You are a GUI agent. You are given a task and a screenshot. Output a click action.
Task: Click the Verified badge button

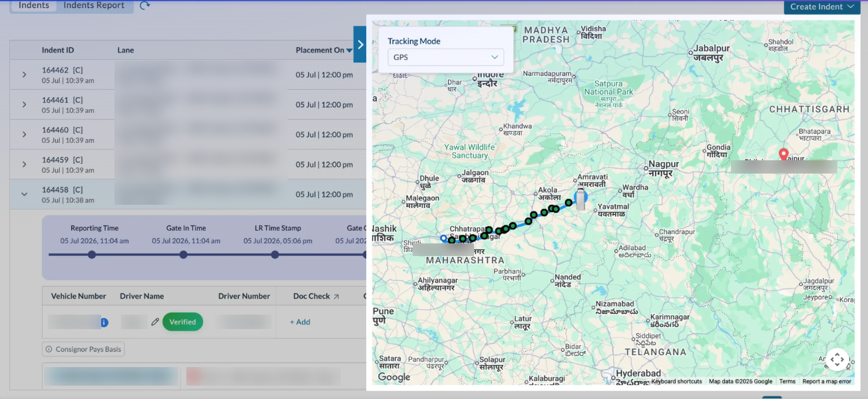tap(182, 322)
